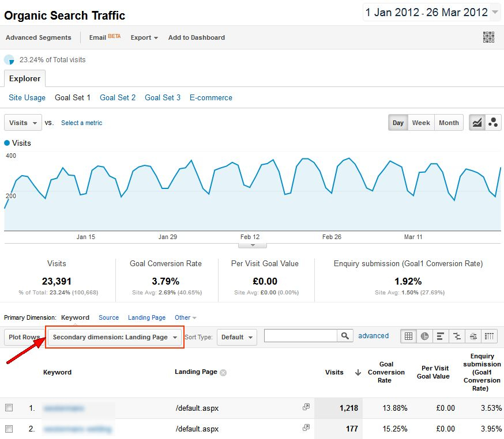This screenshot has width=504, height=439.
Task: Switch to the E-commerce tab
Action: tap(211, 97)
